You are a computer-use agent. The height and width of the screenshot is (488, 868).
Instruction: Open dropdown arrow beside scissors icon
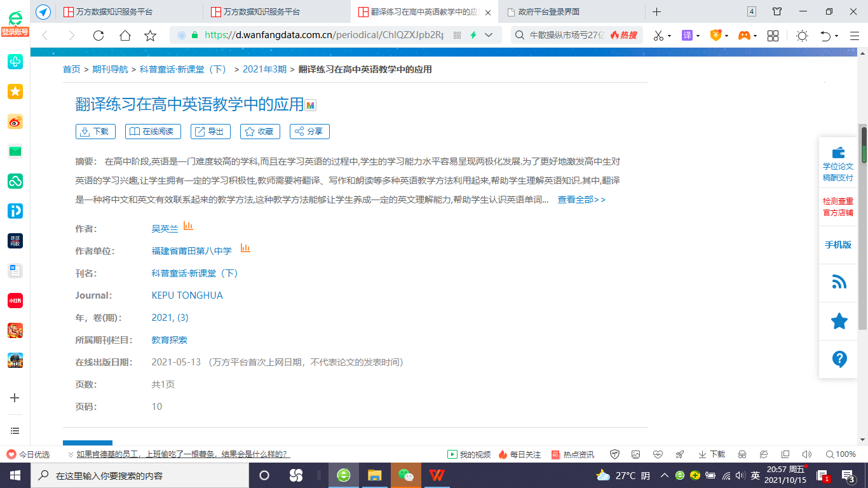tap(670, 36)
